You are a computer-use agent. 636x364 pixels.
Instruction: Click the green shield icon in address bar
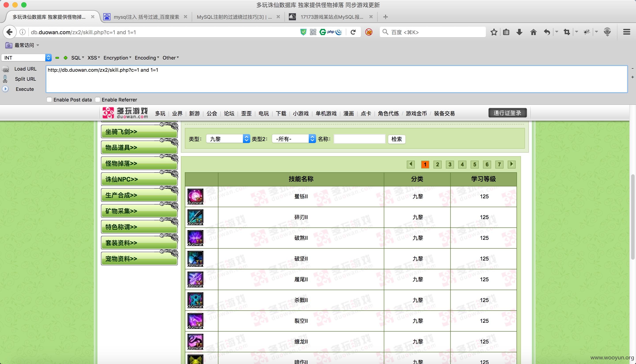[x=303, y=32]
